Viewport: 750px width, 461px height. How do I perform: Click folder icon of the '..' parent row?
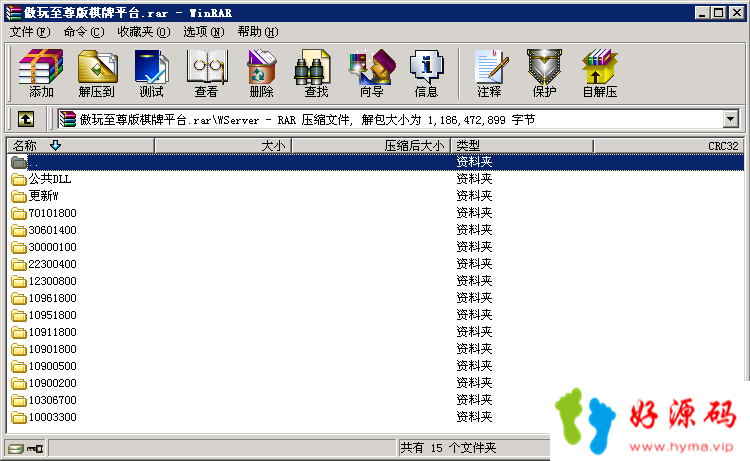[19, 162]
